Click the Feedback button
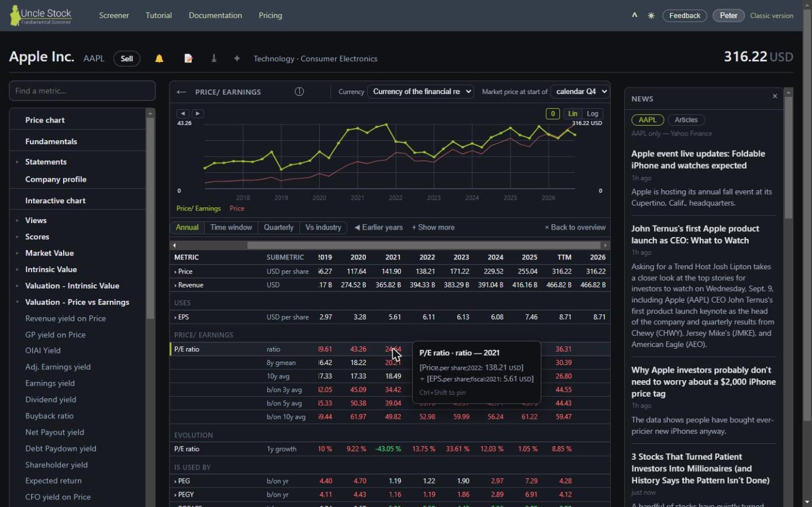Viewport: 812px width, 507px height. pos(685,16)
